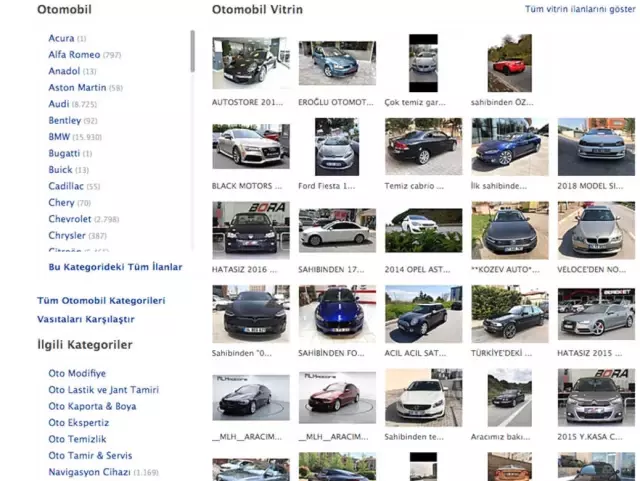
Task: Open the AUTOSTORE 201... listing thumbnail
Action: pos(251,63)
